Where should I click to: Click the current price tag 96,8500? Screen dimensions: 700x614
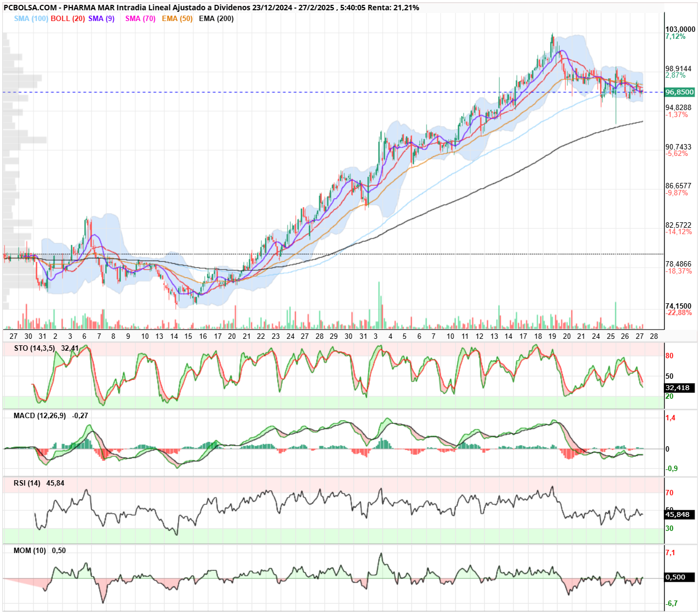(680, 92)
